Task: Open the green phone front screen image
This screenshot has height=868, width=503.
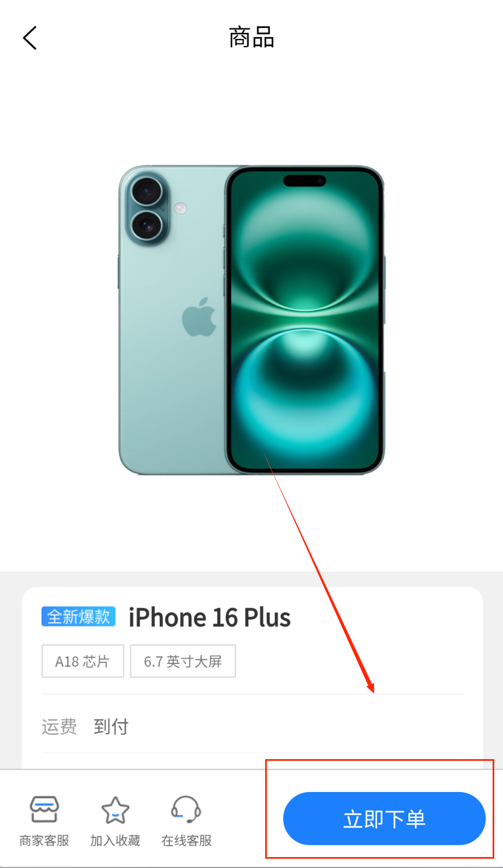Action: (x=305, y=320)
